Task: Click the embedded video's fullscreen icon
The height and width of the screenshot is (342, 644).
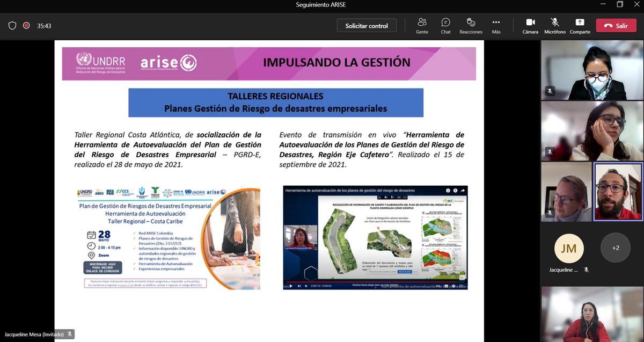Action: [462, 286]
